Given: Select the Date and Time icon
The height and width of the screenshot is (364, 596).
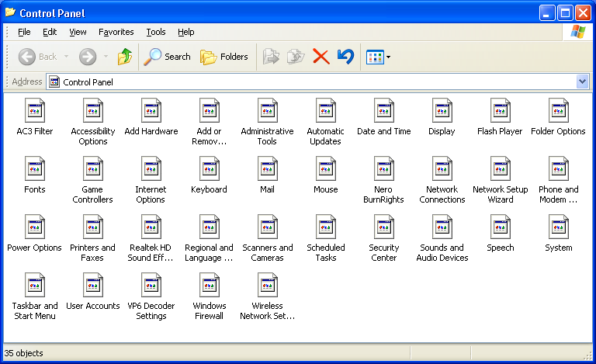Looking at the screenshot, I should point(384,110).
